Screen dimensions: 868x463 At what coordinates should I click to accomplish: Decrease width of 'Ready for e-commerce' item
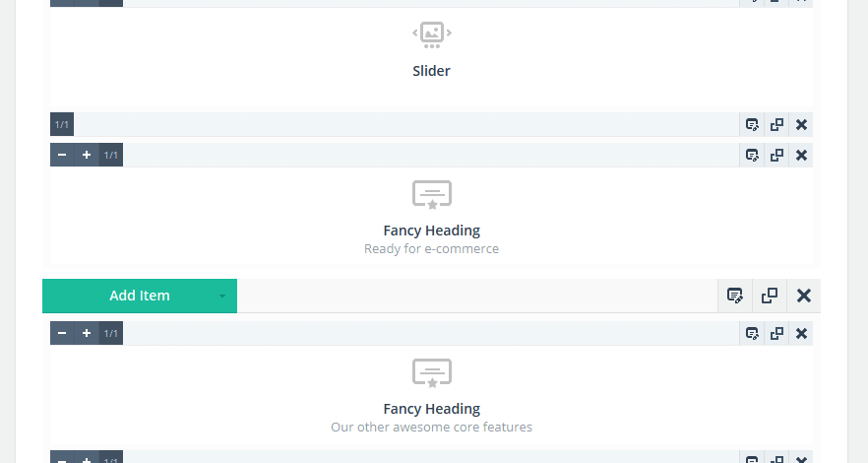coord(62,155)
